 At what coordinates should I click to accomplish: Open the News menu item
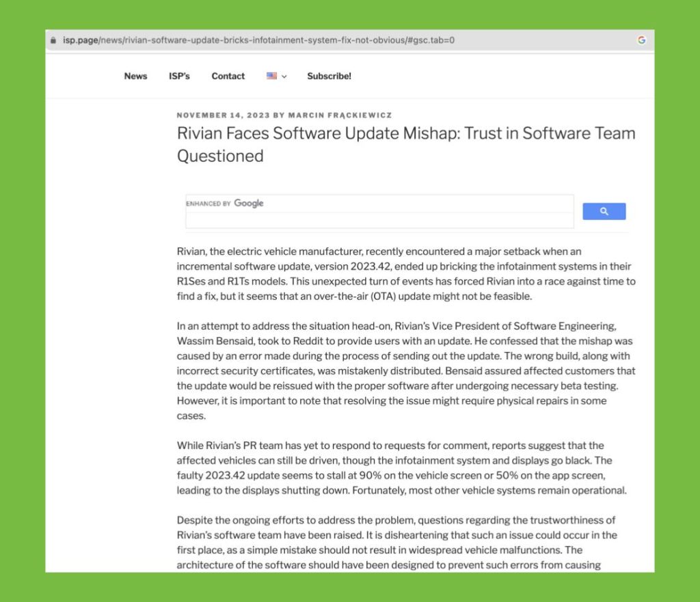tap(135, 77)
